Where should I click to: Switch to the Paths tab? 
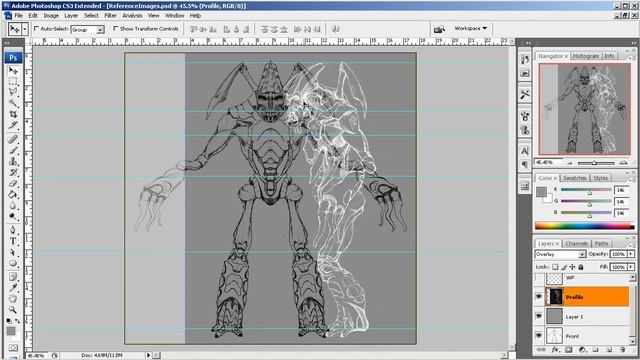click(601, 243)
